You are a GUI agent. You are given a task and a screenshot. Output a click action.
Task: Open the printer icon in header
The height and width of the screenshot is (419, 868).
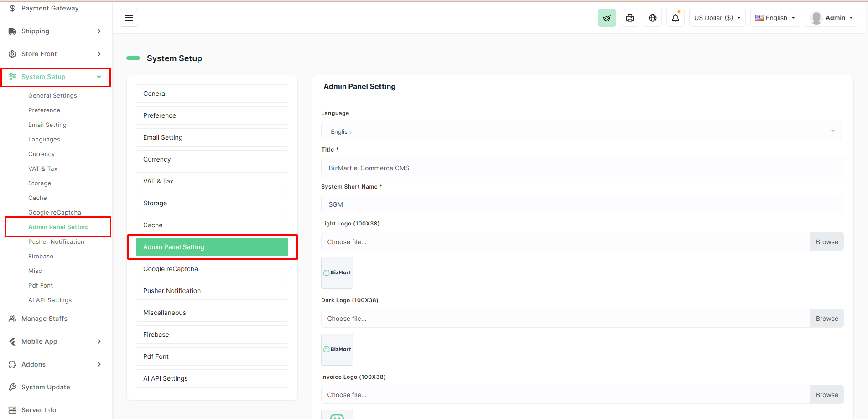(x=629, y=18)
